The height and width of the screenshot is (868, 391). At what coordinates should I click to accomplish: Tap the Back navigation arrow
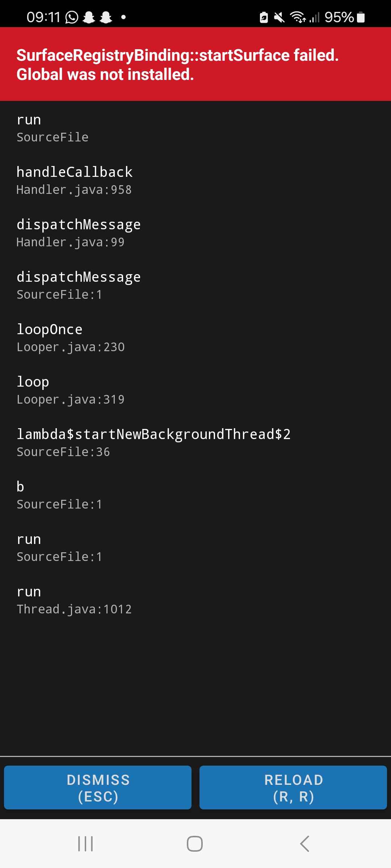pos(305,843)
